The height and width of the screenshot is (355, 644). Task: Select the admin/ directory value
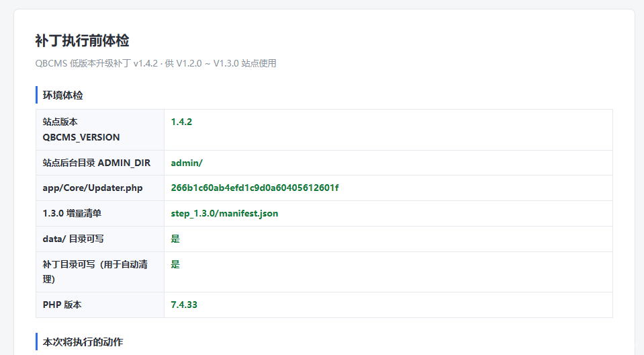(x=187, y=163)
